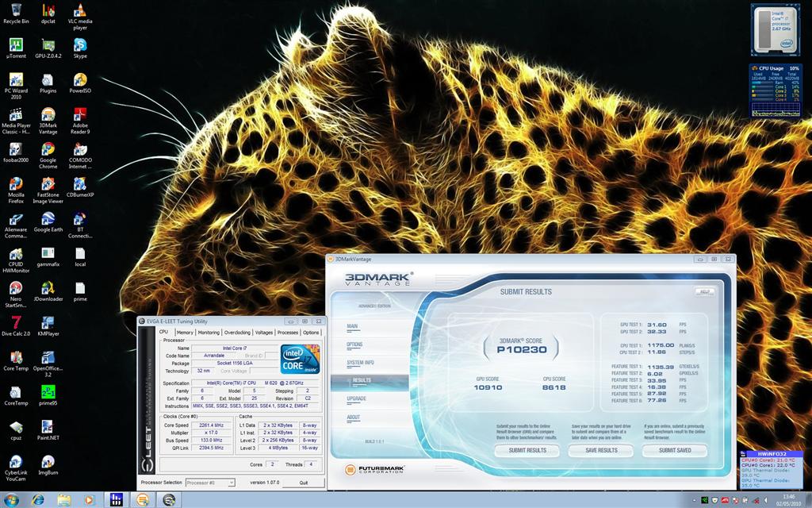This screenshot has width=812, height=508.
Task: Click the Windows Media Player taskbar icon
Action: pos(90,500)
